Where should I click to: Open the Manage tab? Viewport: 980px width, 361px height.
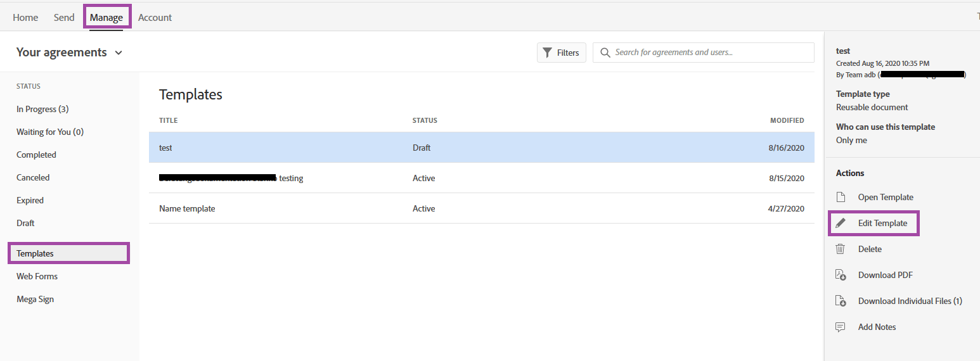coord(106,17)
